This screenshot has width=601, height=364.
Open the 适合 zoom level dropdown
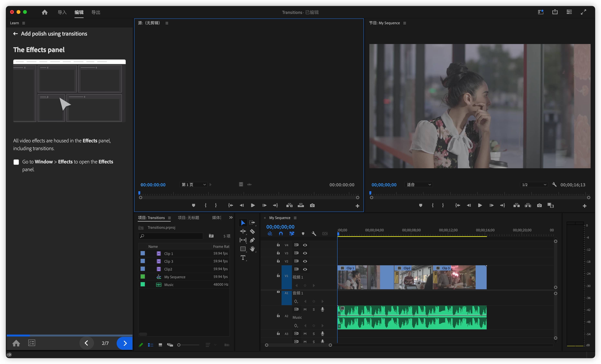(x=419, y=184)
